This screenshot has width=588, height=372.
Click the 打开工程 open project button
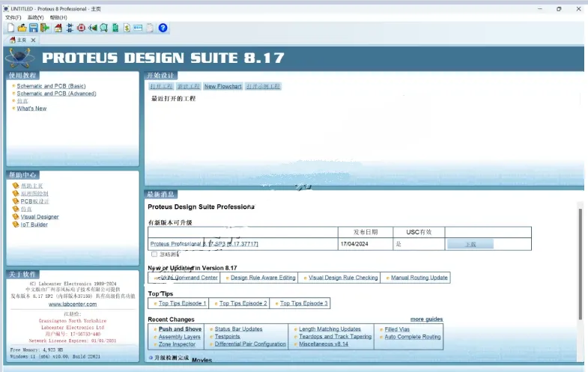[x=161, y=86]
